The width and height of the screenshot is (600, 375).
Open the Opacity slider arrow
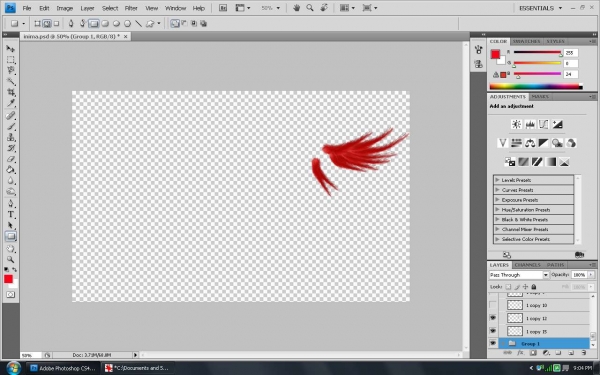click(591, 275)
